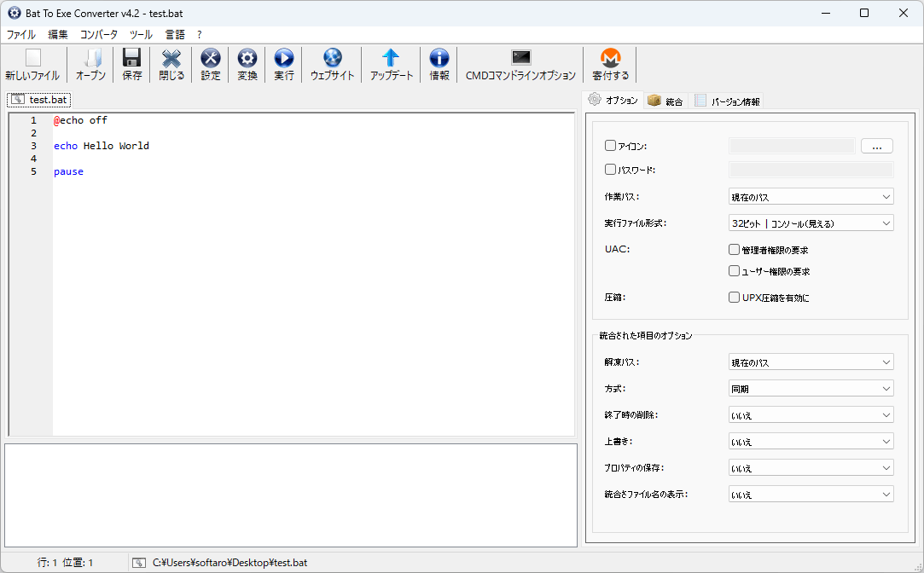This screenshot has width=924, height=573.
Task: Switch to the バージョン情報 tab
Action: tap(728, 101)
